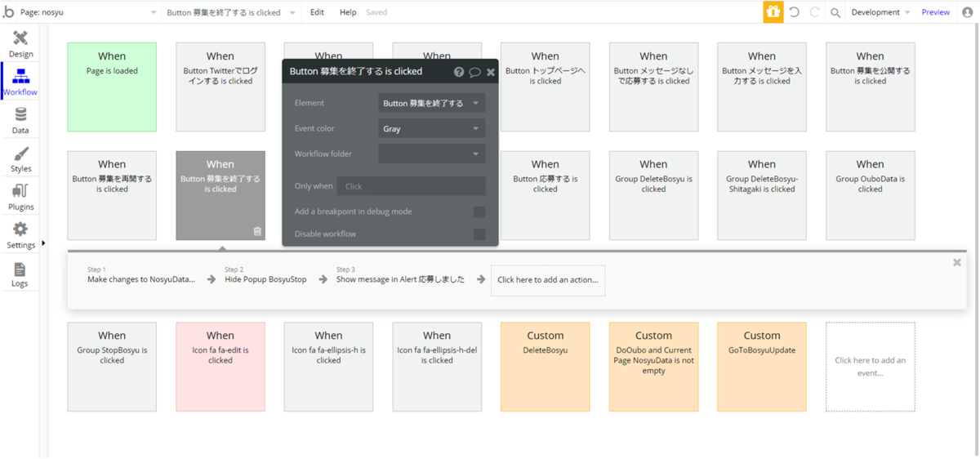Select the 'Group OuboData is clicked' event
This screenshot has height=459, width=980.
coord(870,195)
